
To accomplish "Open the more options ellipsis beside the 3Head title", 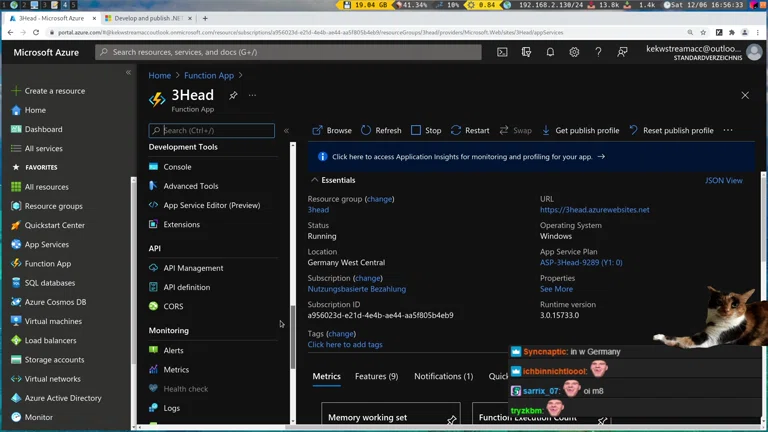I will (252, 96).
